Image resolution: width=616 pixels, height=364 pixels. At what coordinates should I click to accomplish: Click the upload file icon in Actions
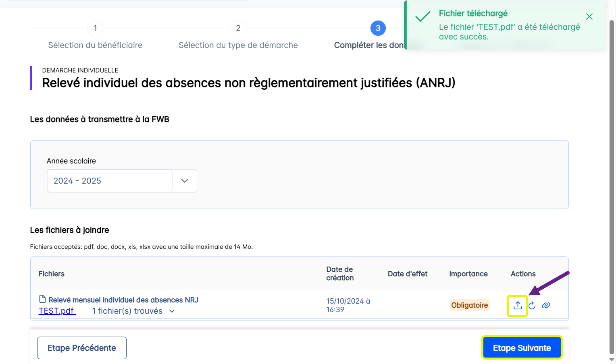(518, 306)
